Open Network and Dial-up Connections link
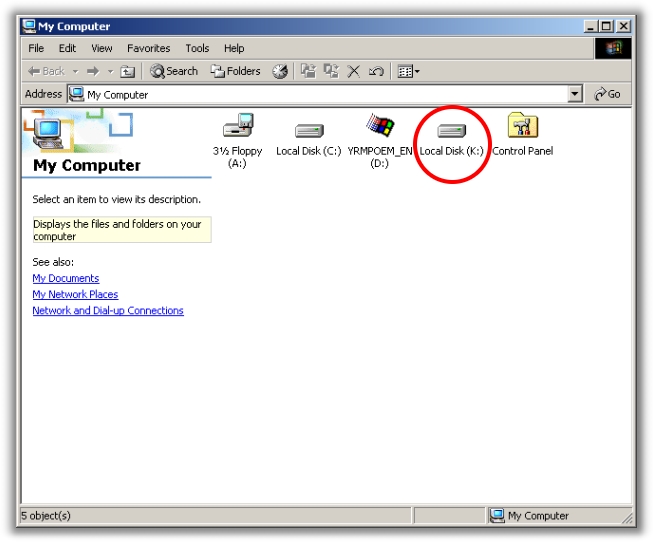This screenshot has width=653, height=543. 108,311
